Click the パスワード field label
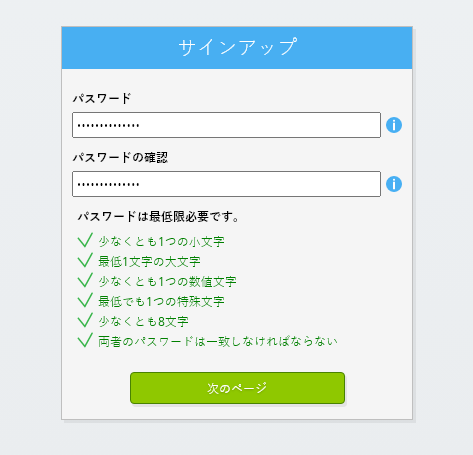Image resolution: width=473 pixels, height=455 pixels. (x=102, y=98)
